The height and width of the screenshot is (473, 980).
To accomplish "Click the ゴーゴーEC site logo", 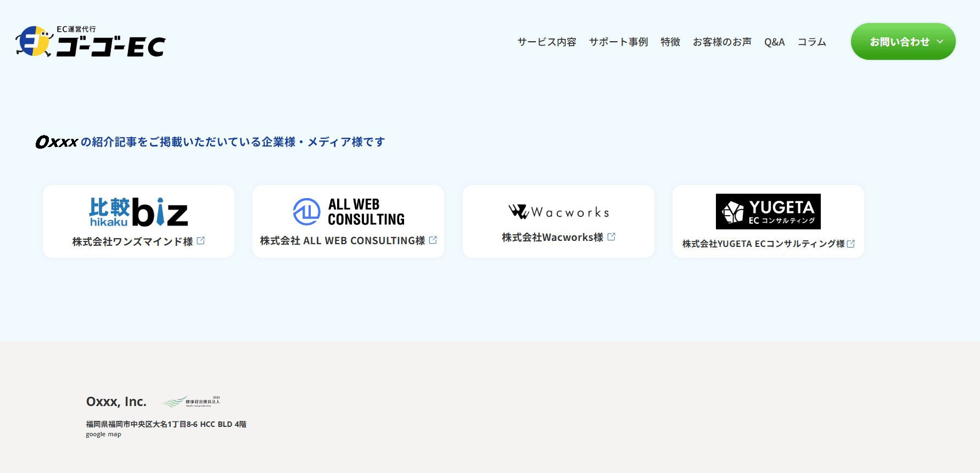I will click(91, 41).
